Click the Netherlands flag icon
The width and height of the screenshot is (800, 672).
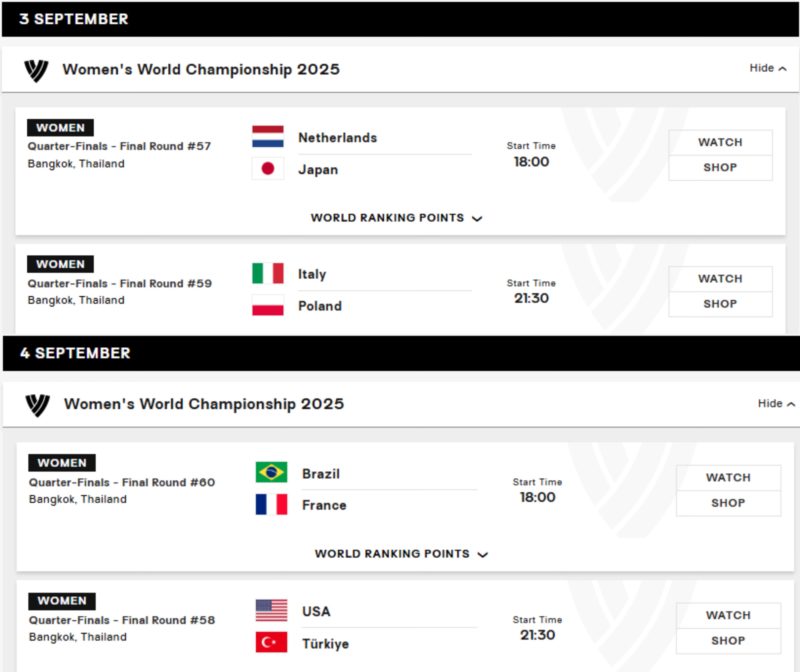(x=267, y=136)
